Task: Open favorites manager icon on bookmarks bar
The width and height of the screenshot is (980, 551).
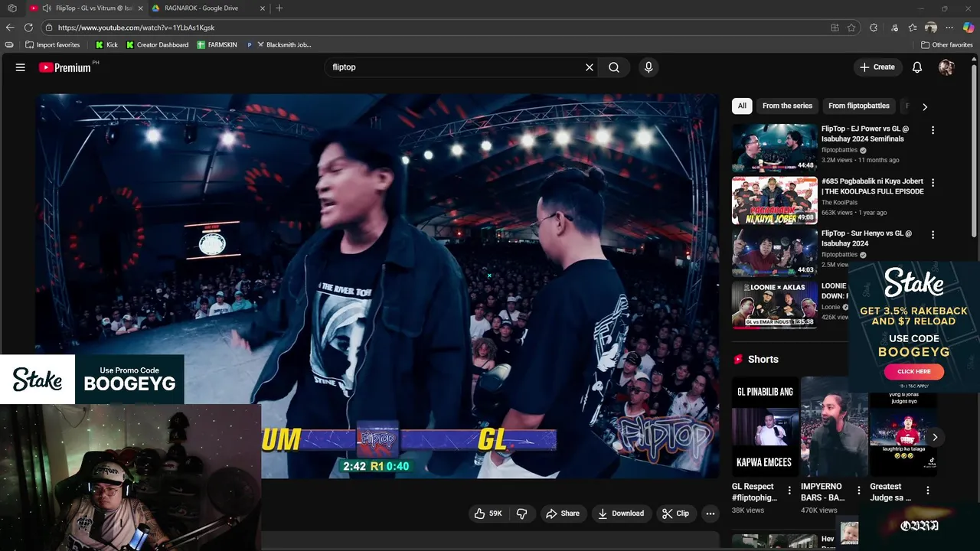Action: 9,44
